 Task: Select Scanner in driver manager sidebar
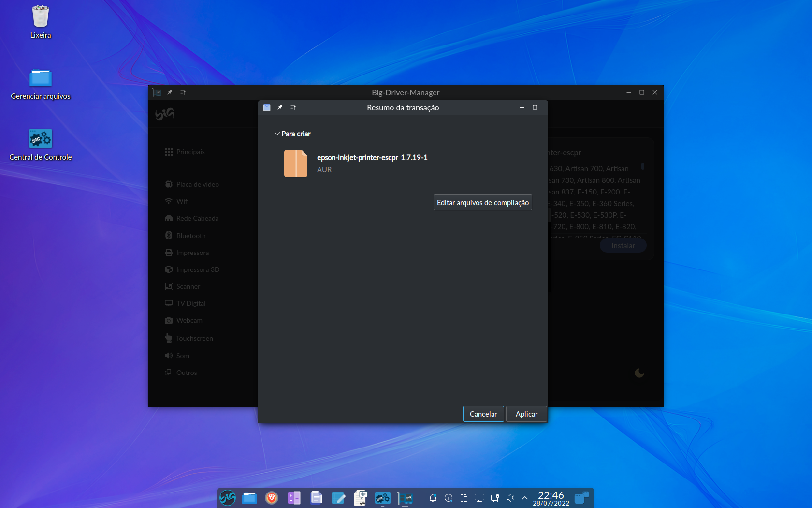point(182,286)
